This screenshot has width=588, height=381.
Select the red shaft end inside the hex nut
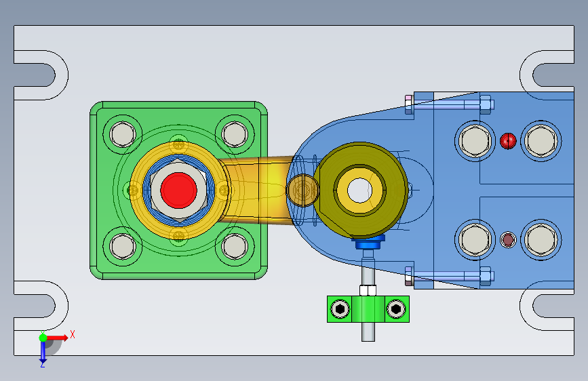pos(178,190)
